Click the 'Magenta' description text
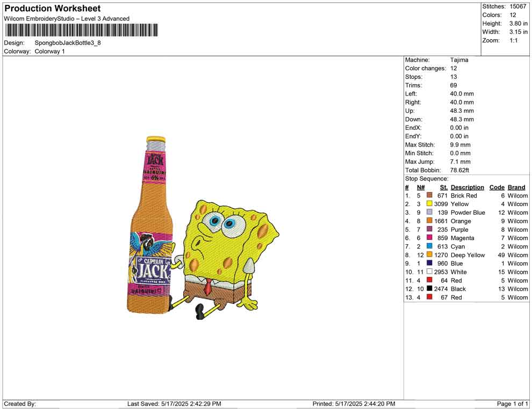532x409 pixels. (x=463, y=238)
